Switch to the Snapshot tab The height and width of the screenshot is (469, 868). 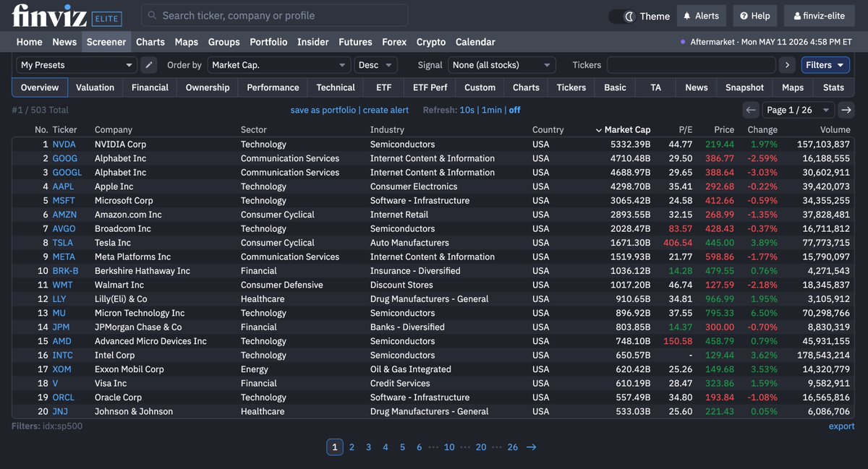744,87
